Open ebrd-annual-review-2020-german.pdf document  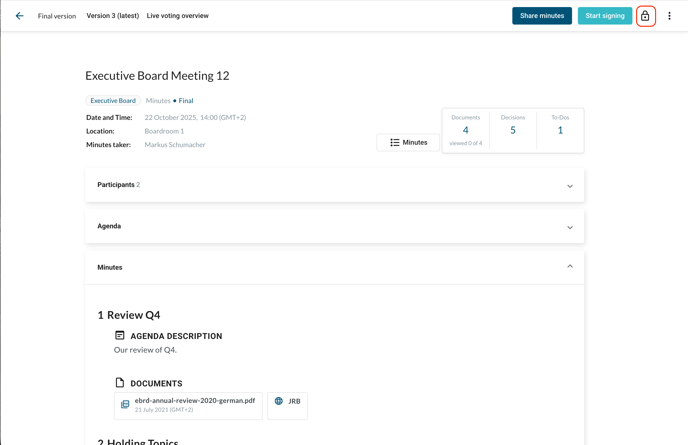click(x=195, y=401)
